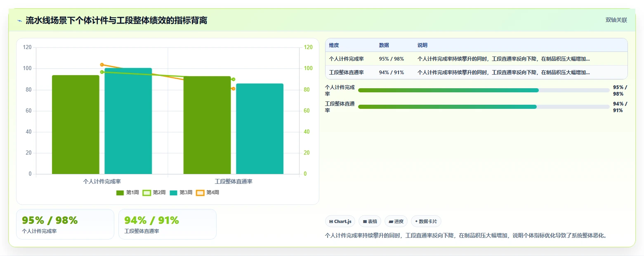
Task: Click the 94% / 91% table cell
Action: pos(391,73)
